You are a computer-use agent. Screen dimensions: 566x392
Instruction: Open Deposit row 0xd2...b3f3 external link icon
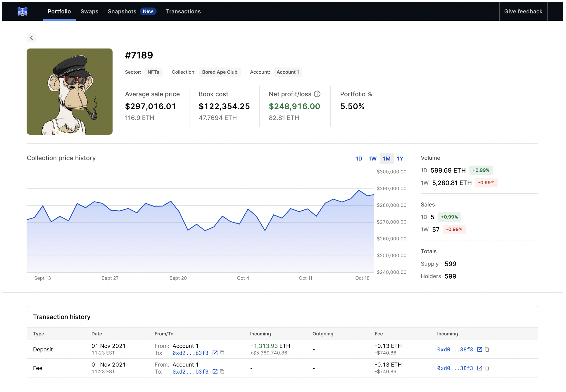click(215, 353)
